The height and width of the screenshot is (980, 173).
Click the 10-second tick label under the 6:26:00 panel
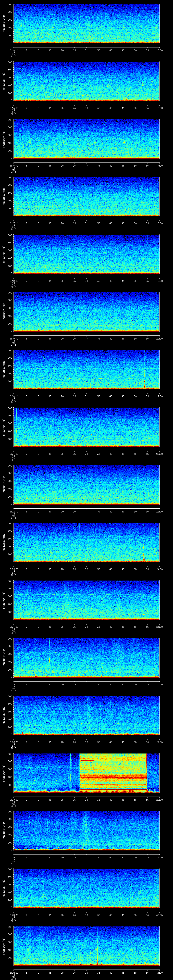(x=38, y=742)
